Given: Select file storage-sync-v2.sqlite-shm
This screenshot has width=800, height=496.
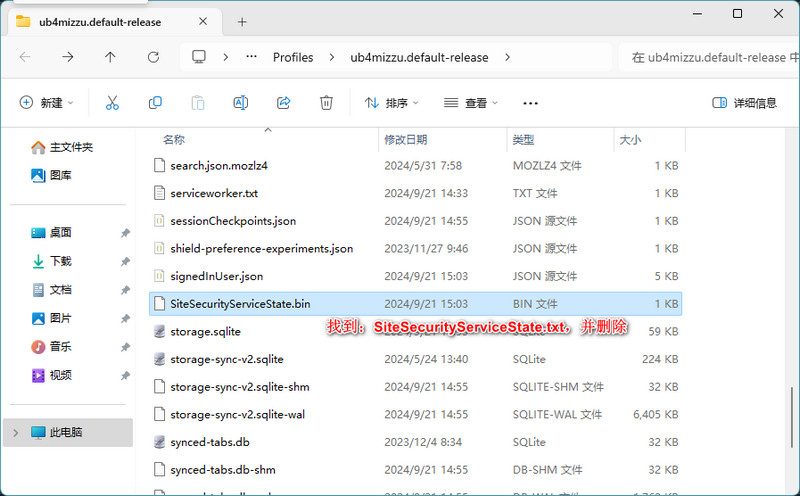Looking at the screenshot, I should (415, 387).
